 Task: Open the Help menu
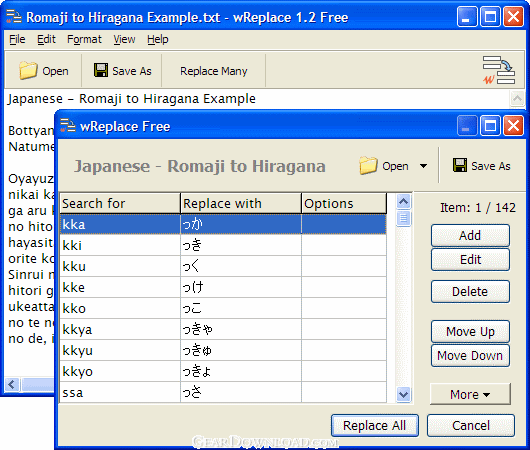coord(158,40)
